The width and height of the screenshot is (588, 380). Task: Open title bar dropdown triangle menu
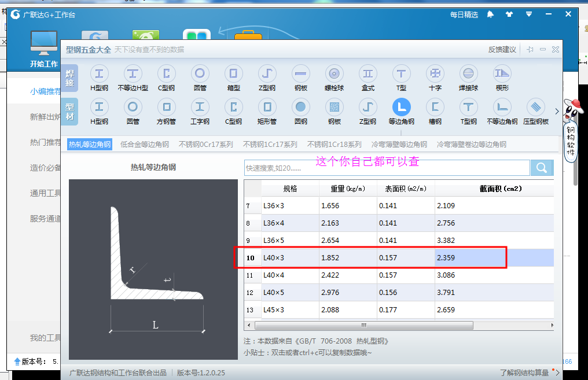[529, 14]
